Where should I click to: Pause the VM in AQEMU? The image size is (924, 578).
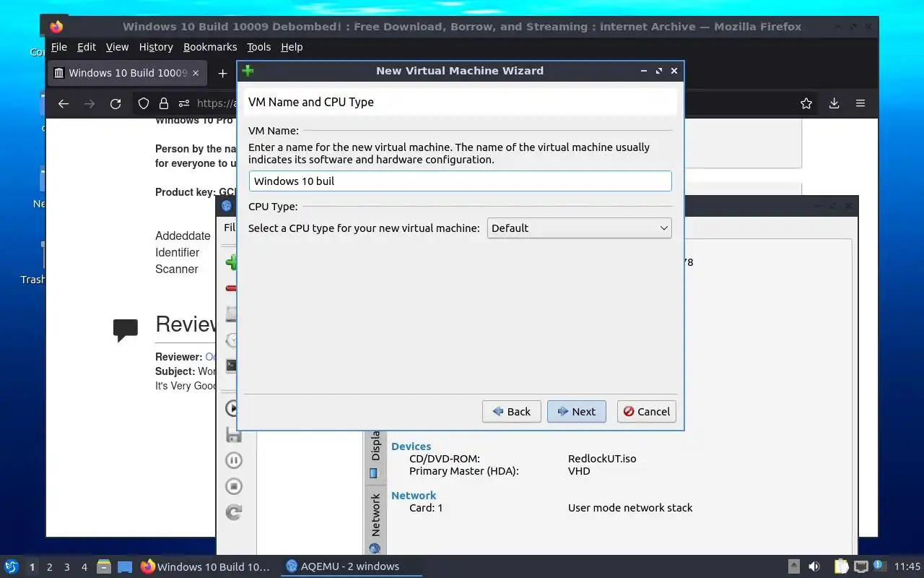tap(233, 460)
